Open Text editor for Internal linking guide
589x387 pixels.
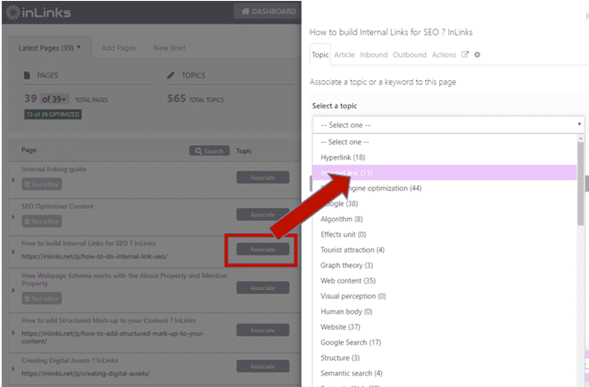pos(42,184)
